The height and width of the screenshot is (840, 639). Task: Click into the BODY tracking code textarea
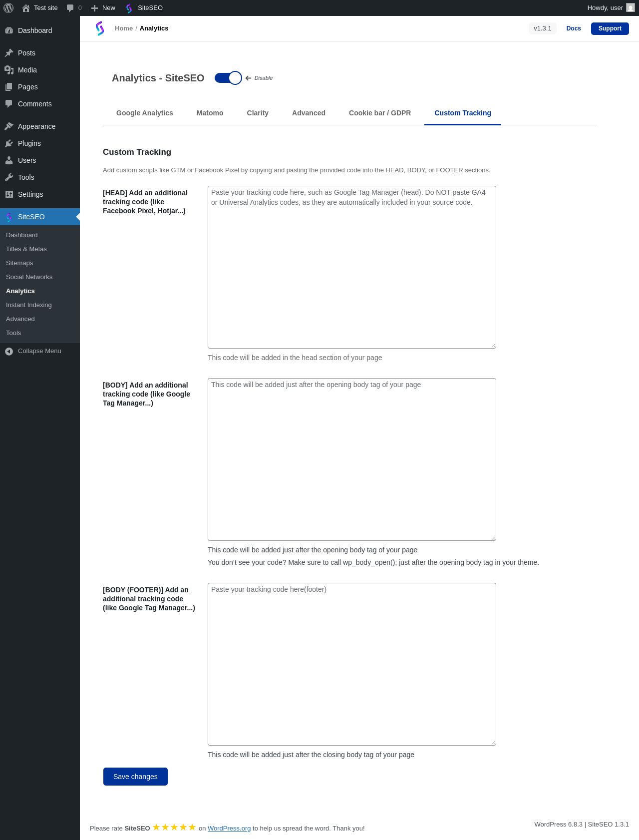click(352, 459)
